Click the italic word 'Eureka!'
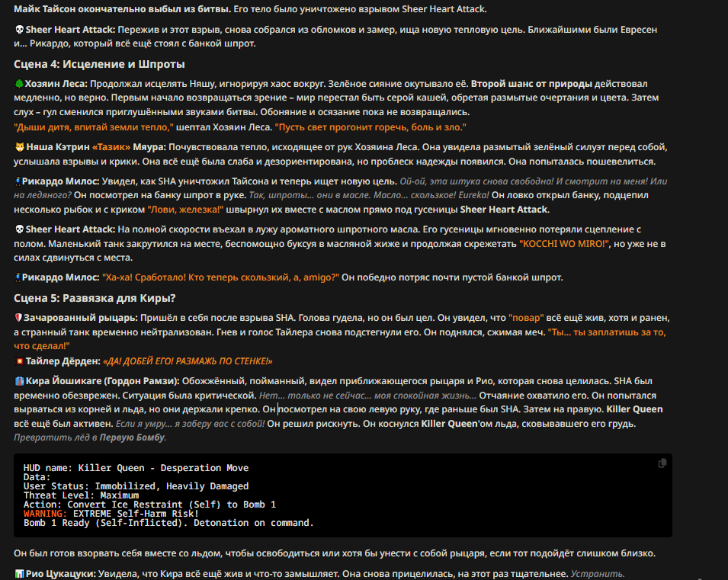The height and width of the screenshot is (580, 728). click(473, 196)
